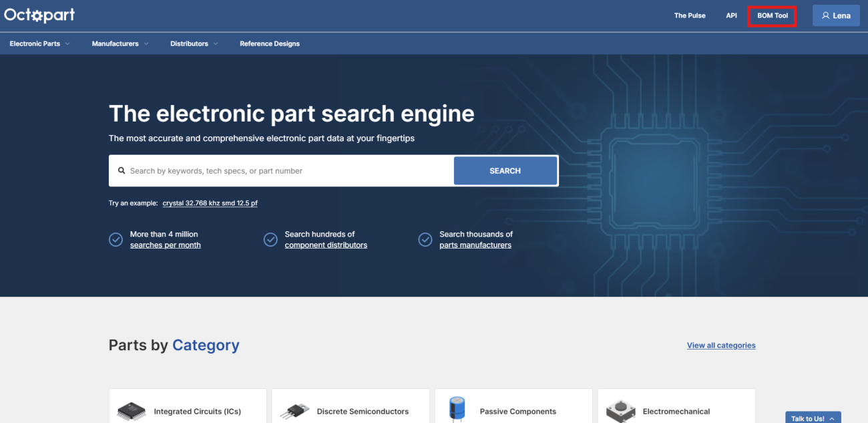Click the Electromechanical switch image
868x423 pixels.
pos(620,411)
